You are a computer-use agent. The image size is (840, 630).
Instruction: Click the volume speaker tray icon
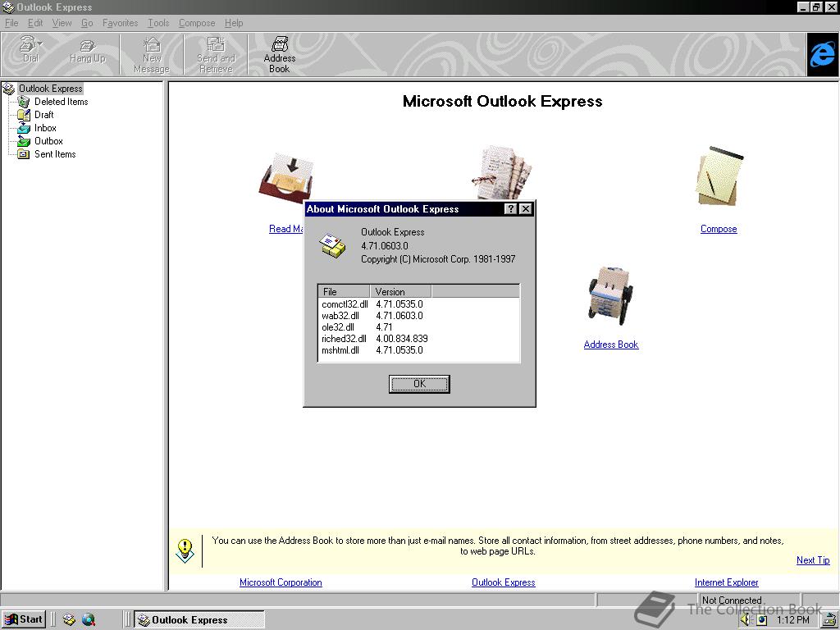(x=746, y=620)
